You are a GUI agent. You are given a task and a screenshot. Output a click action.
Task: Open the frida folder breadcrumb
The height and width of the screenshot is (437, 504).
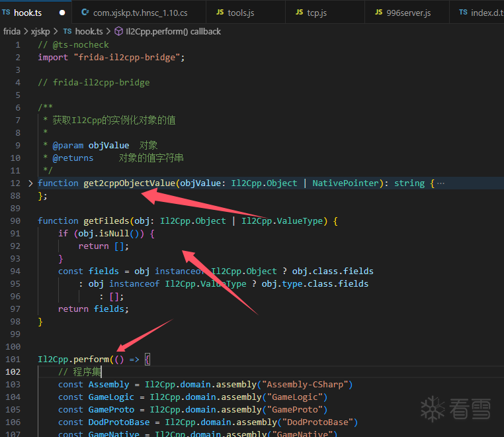(12, 32)
